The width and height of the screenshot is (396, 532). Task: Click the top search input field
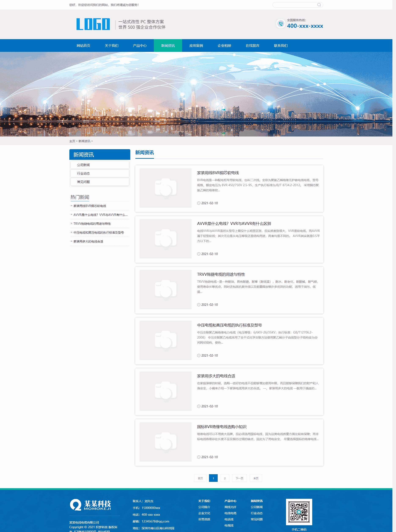click(294, 5)
